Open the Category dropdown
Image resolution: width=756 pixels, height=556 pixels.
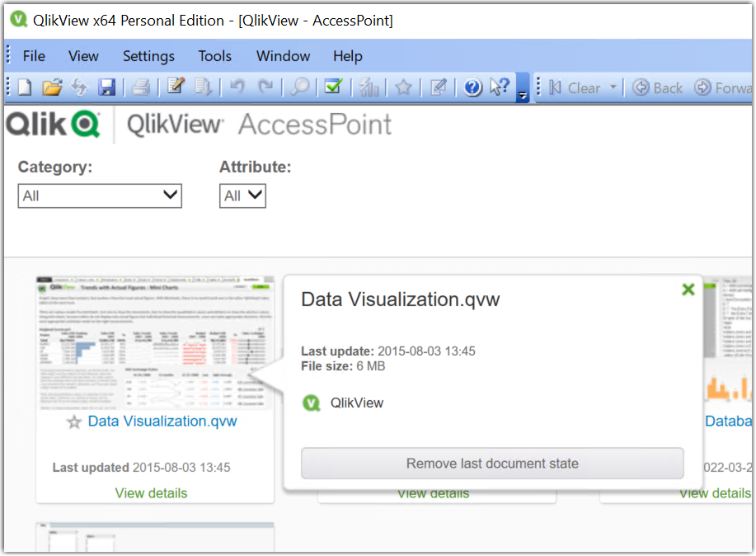click(99, 196)
